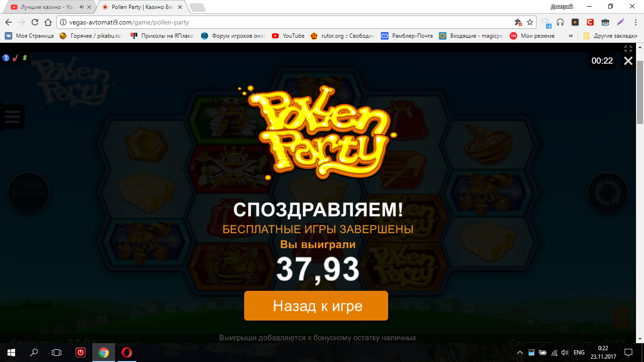Viewport: 644px width, 362px height.
Task: Toggle the fullscreen arrows icon above the timer
Action: (628, 49)
